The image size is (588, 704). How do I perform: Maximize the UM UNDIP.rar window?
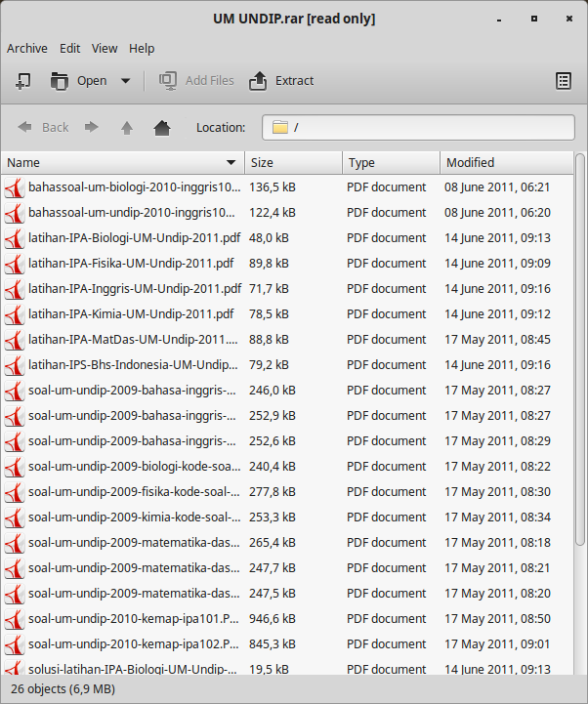click(534, 19)
